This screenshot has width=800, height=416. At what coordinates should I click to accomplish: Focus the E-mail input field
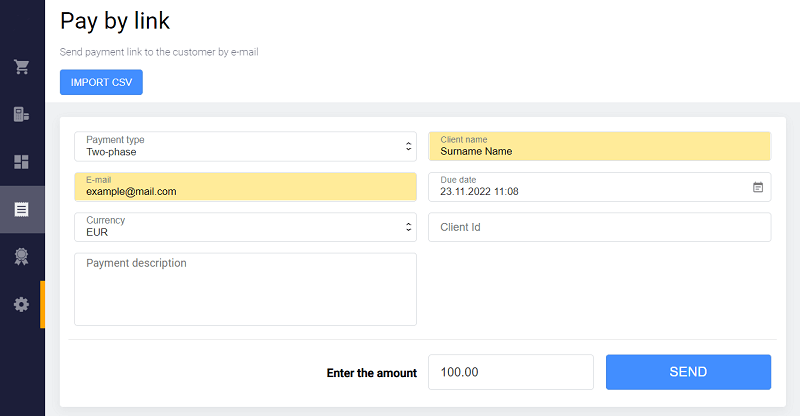(245, 187)
